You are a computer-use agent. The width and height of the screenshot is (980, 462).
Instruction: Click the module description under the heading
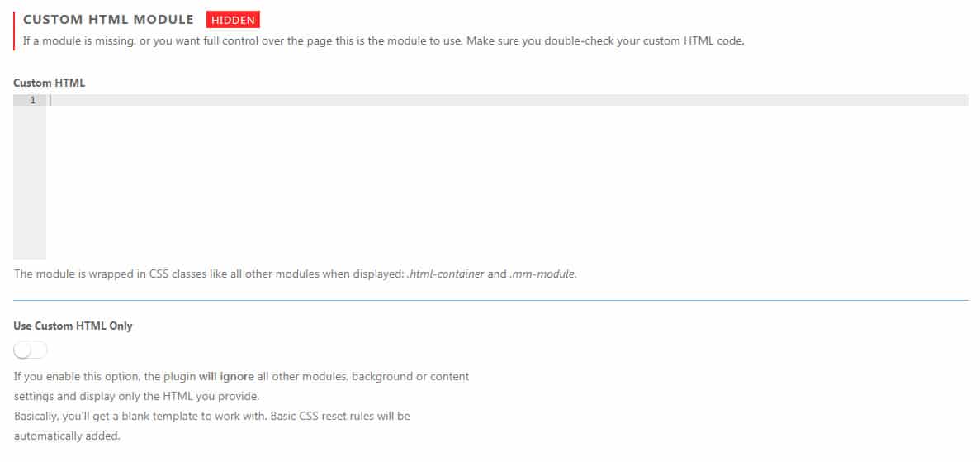[384, 42]
